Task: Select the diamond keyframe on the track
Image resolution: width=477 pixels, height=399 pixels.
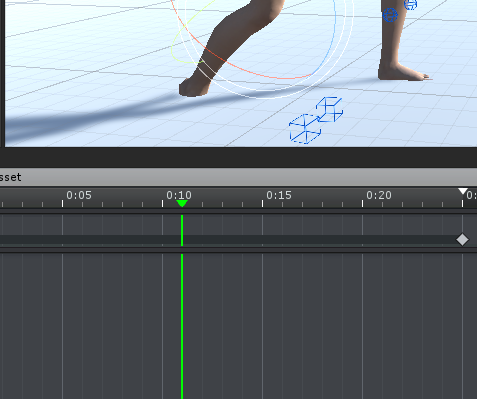Action: click(x=462, y=239)
